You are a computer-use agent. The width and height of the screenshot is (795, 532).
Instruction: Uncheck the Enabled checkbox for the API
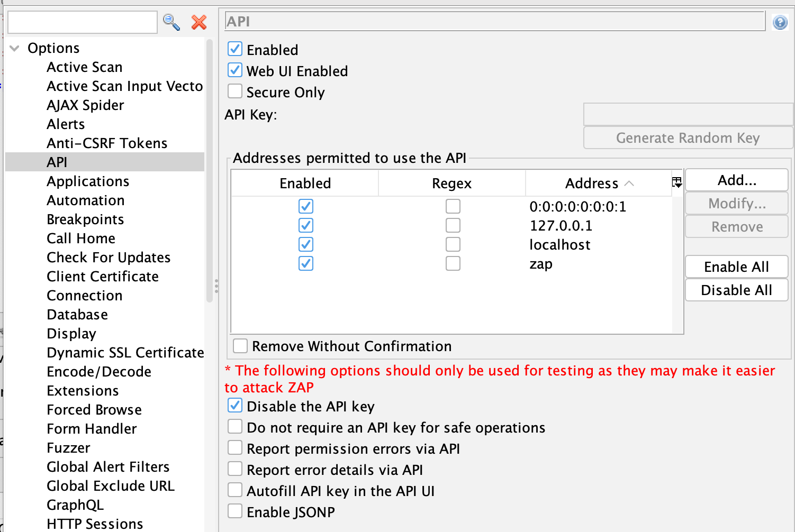tap(234, 49)
